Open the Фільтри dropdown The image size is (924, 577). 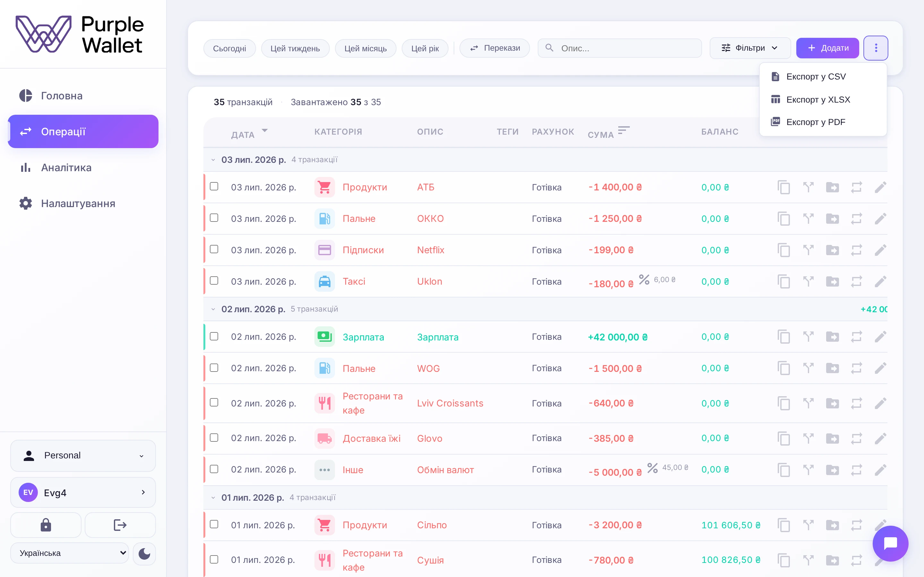(x=749, y=48)
